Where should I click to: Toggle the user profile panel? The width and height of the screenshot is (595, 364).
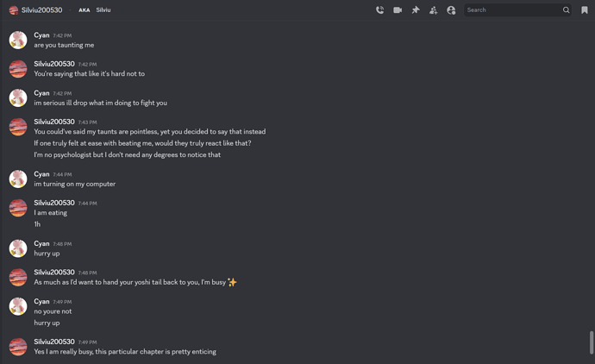tap(451, 10)
